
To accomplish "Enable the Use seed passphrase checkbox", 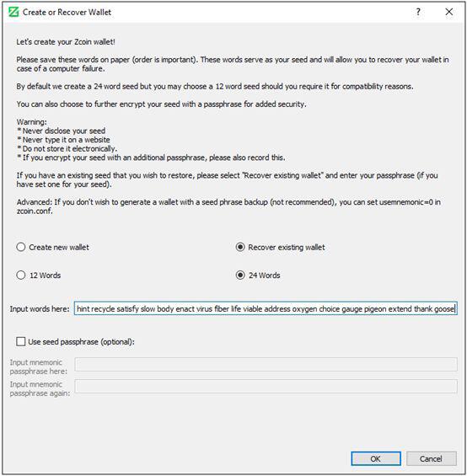I will [21, 341].
